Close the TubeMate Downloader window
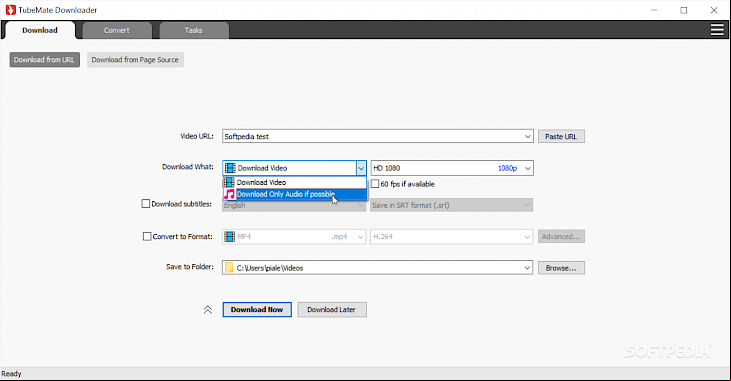This screenshot has height=381, width=731. click(714, 10)
